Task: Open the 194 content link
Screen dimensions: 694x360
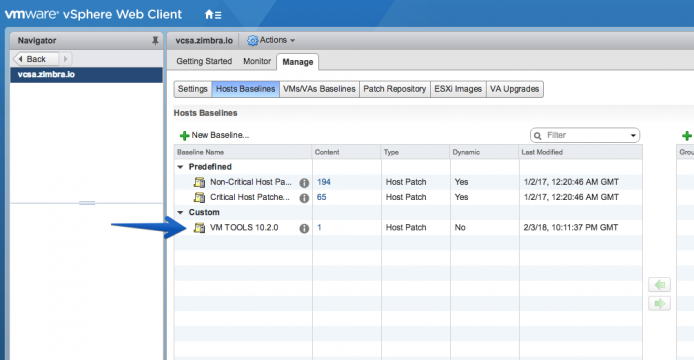Action: (x=324, y=182)
